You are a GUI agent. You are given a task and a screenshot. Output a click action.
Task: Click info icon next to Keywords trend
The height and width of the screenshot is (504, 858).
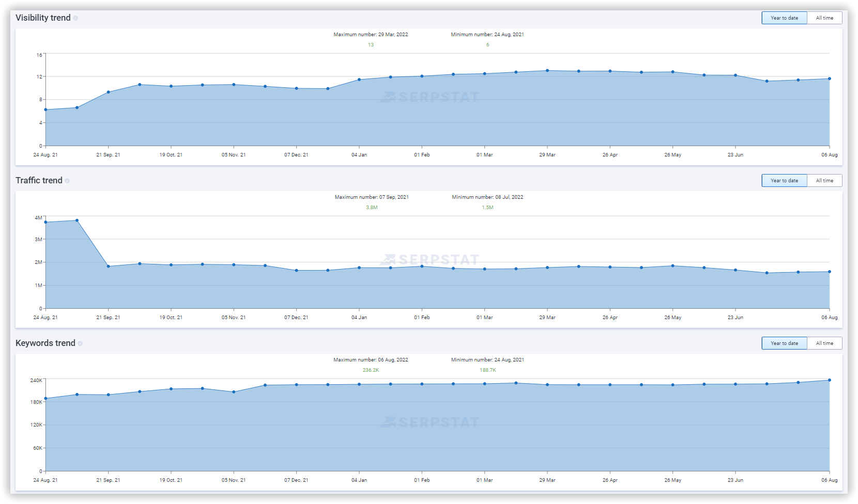point(80,343)
